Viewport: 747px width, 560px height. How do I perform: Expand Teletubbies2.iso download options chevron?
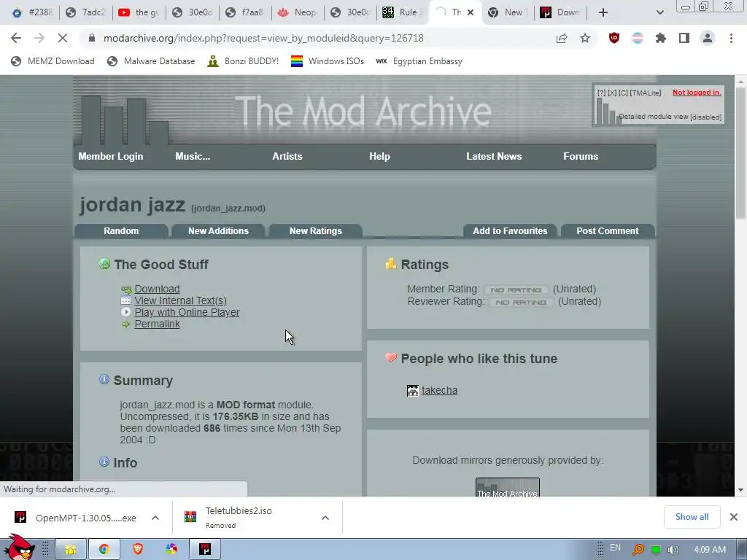[325, 518]
